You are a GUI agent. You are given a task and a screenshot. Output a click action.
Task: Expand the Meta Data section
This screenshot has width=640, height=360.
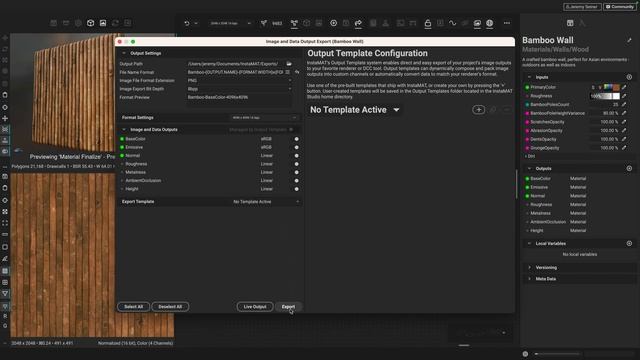[x=529, y=279]
